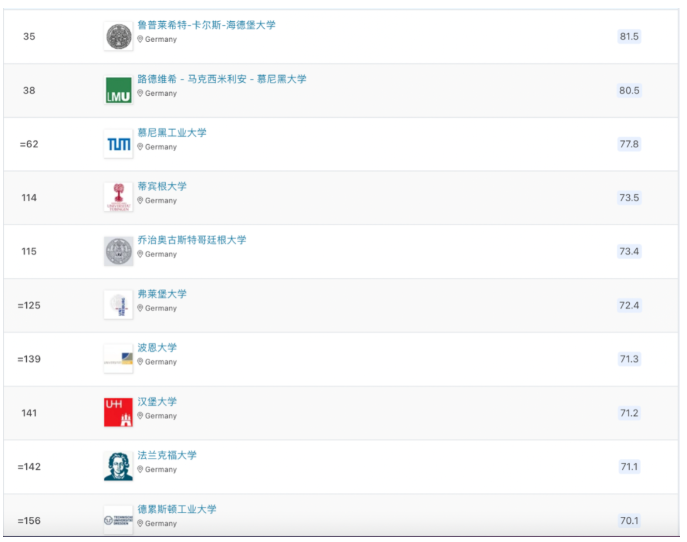
Task: Click the score 70.1 badge
Action: 629,521
